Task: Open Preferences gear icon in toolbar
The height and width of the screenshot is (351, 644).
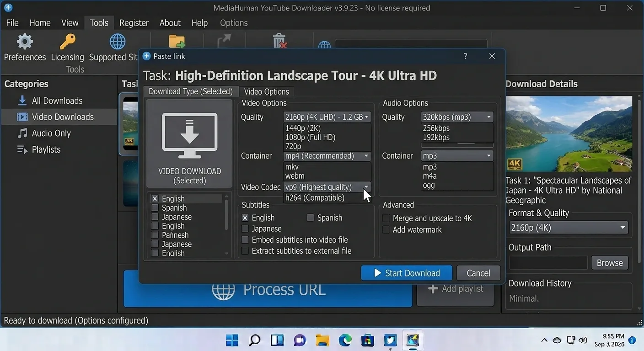Action: click(25, 42)
